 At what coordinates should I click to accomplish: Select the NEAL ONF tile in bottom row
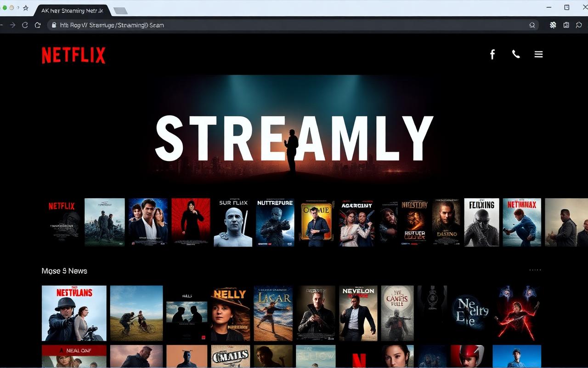click(x=74, y=356)
